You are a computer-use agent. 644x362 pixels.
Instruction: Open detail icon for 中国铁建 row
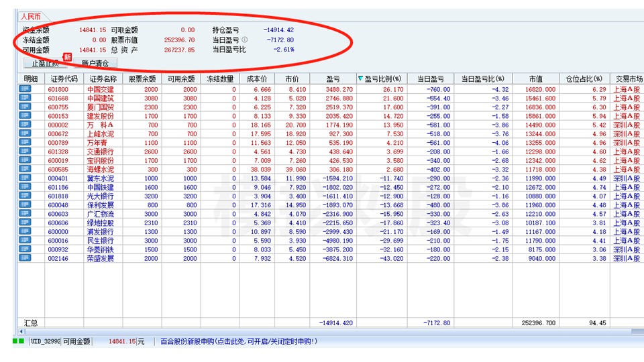[25, 186]
